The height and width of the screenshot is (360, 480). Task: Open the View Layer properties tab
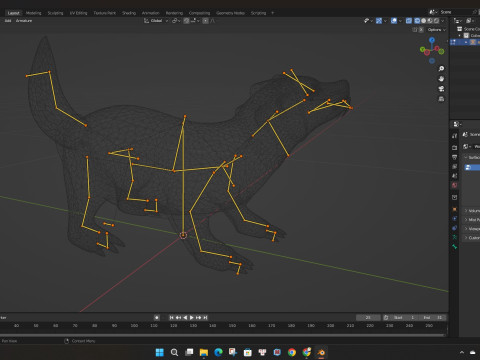click(x=455, y=166)
